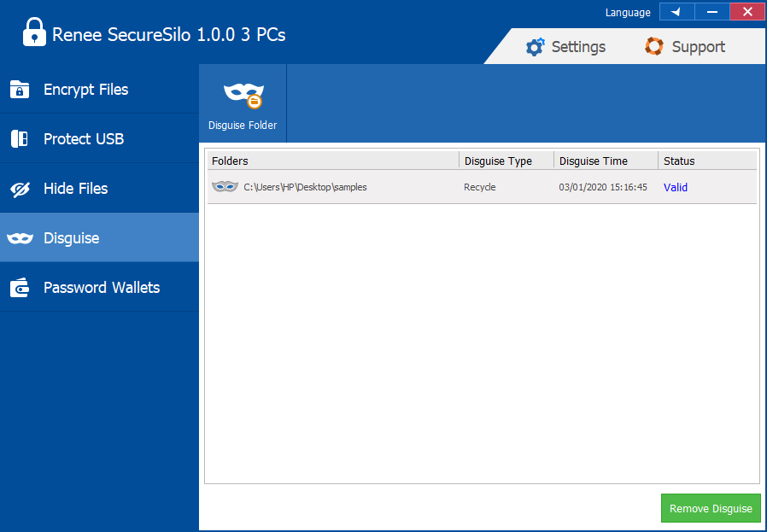Click the Recycle disguise type cell
Image resolution: width=767 pixels, height=532 pixels.
coord(479,187)
